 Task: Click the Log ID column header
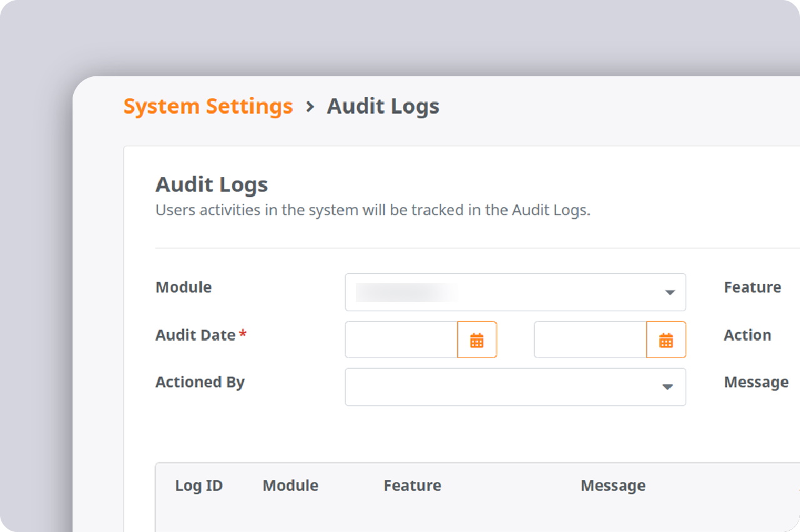click(x=200, y=486)
